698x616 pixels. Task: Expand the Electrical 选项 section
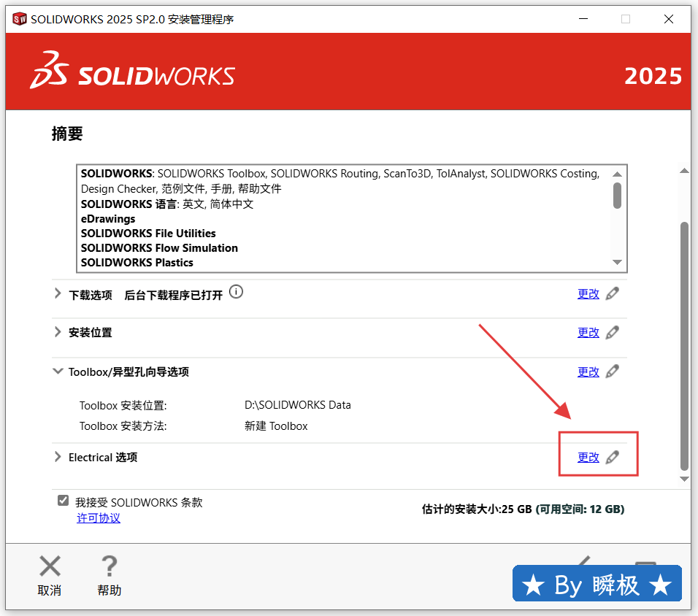click(58, 457)
